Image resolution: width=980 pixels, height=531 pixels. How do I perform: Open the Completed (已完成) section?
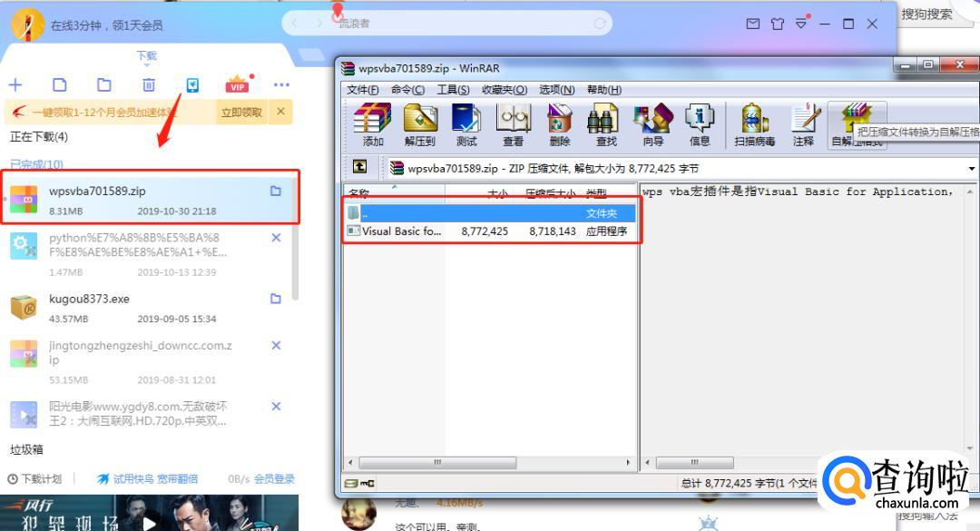(x=36, y=164)
